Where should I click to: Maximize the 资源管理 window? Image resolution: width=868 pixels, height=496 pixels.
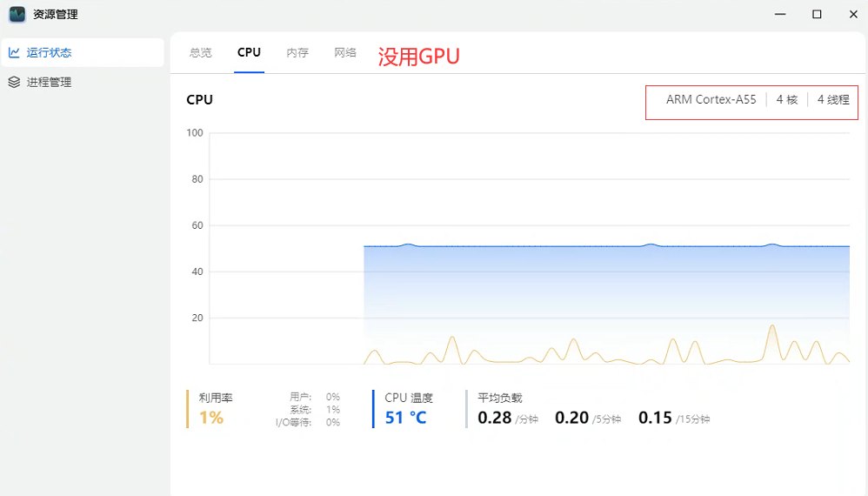click(817, 14)
